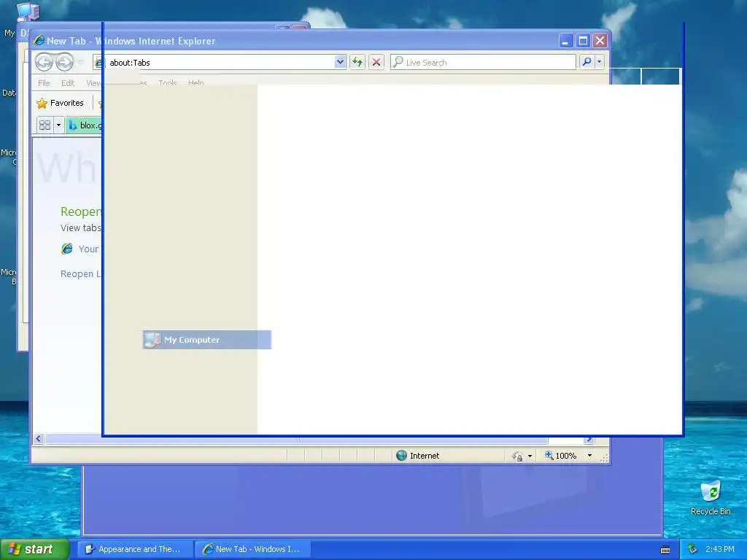The width and height of the screenshot is (747, 560).
Task: Click the green Refresh arrows button
Action: point(357,62)
